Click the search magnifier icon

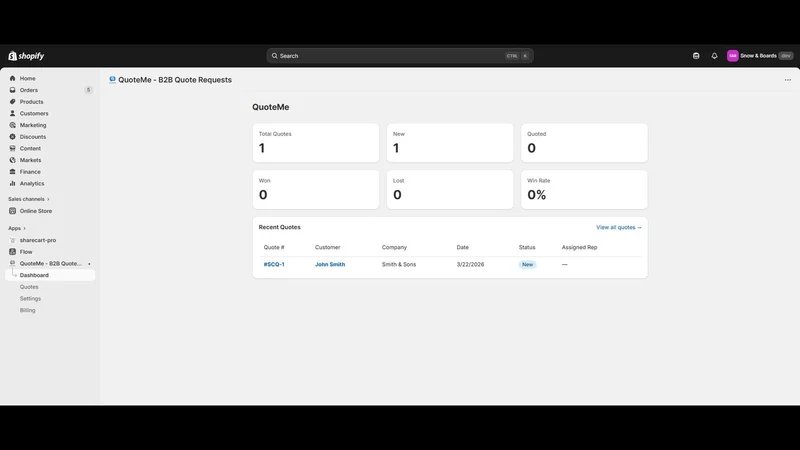pyautogui.click(x=274, y=56)
